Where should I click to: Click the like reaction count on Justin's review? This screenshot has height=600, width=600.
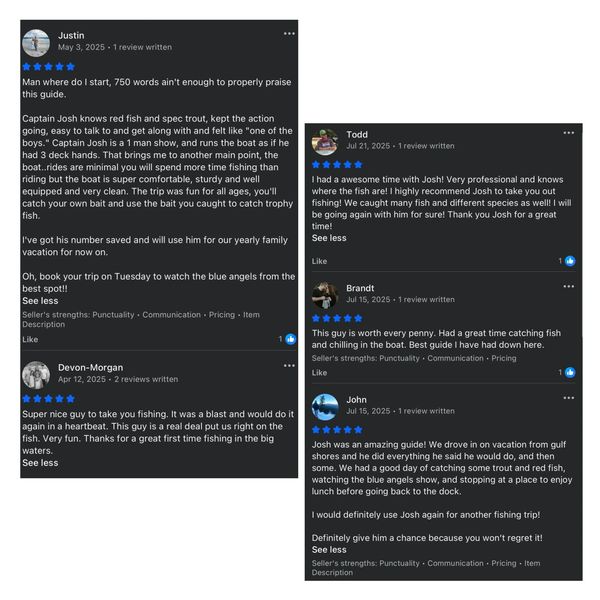coord(287,339)
